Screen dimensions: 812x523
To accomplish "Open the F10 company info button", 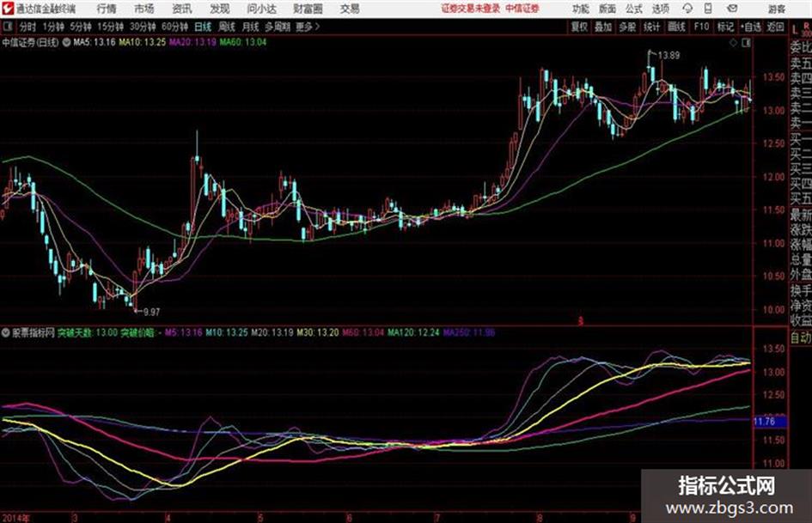I will 701,27.
